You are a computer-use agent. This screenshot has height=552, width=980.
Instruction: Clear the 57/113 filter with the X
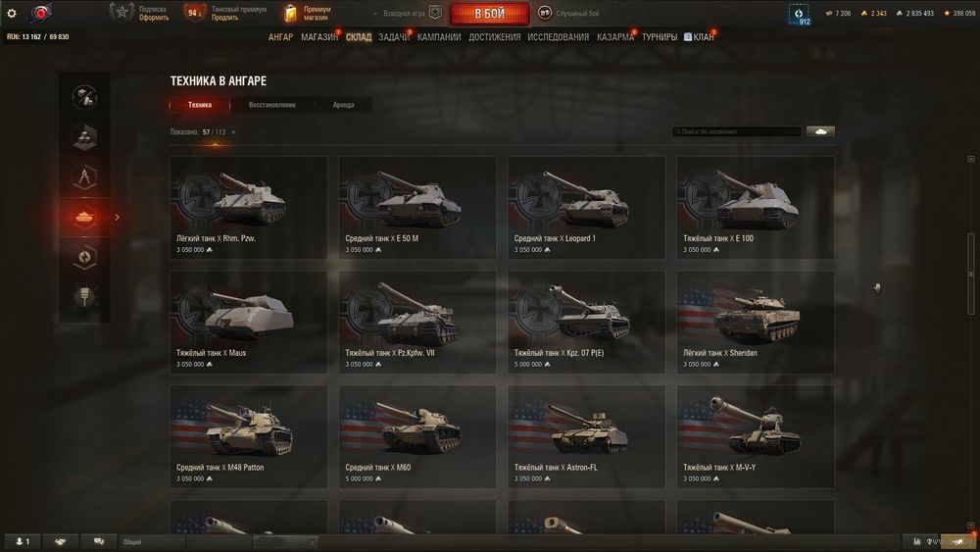click(x=233, y=132)
